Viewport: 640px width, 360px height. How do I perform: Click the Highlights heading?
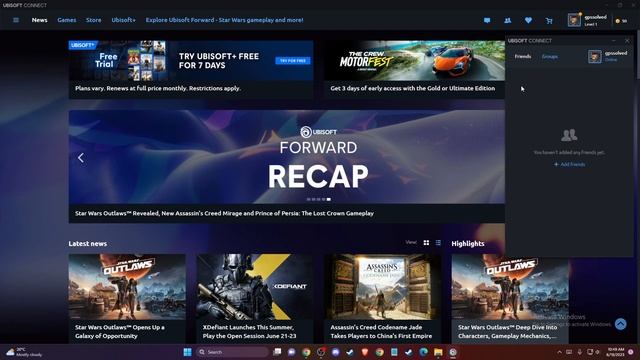pyautogui.click(x=468, y=244)
